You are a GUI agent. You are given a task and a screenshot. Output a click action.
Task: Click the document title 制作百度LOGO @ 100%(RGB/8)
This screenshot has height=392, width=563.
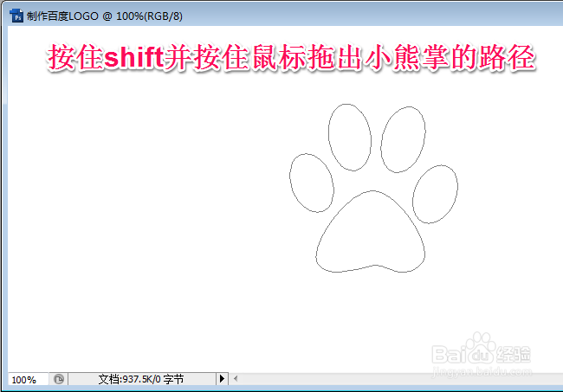(x=105, y=16)
